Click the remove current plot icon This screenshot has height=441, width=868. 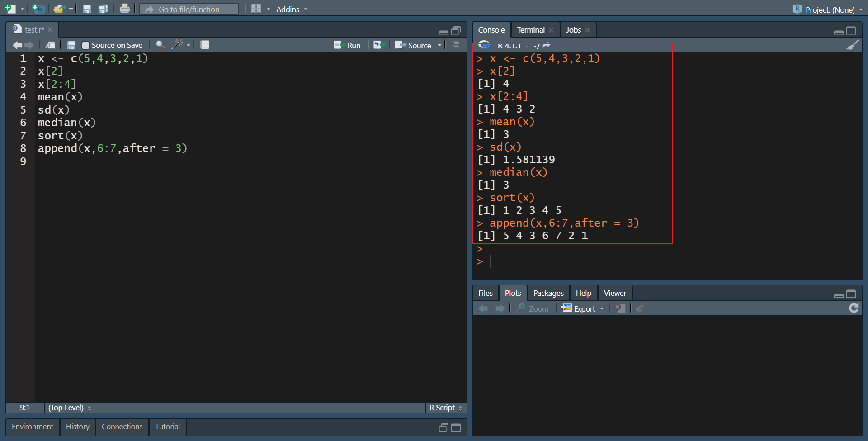point(620,308)
